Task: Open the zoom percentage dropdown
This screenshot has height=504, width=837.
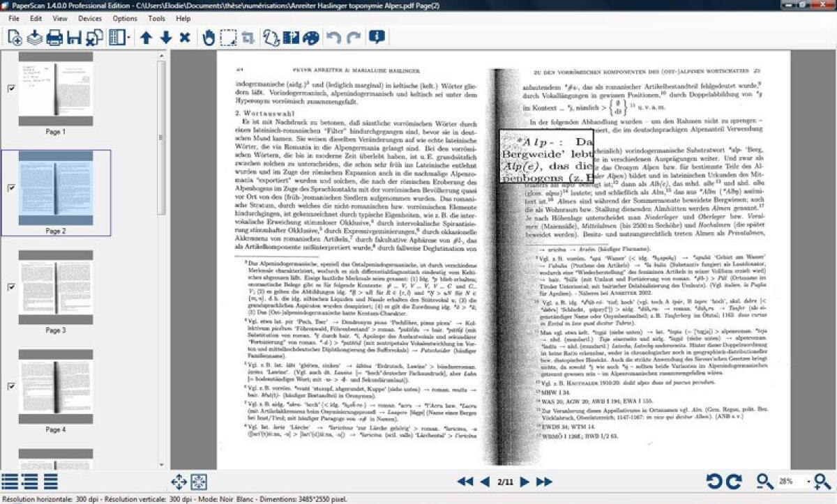Action: pyautogui.click(x=810, y=482)
